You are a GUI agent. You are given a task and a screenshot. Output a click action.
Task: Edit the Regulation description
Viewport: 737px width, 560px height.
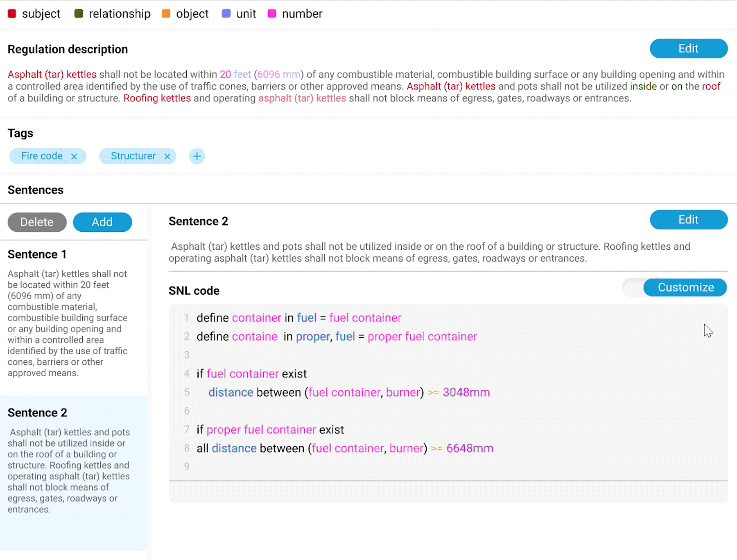689,48
